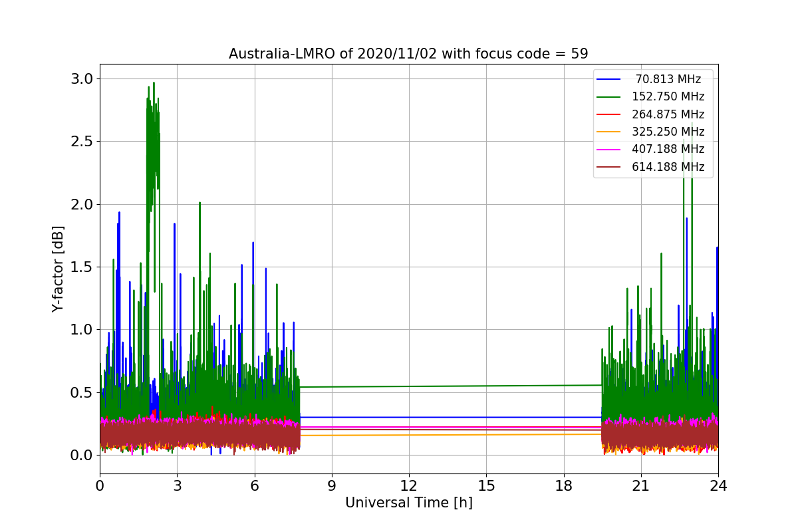The image size is (798, 532).
Task: Select the 70.813 MHz legend label
Action: coord(668,79)
